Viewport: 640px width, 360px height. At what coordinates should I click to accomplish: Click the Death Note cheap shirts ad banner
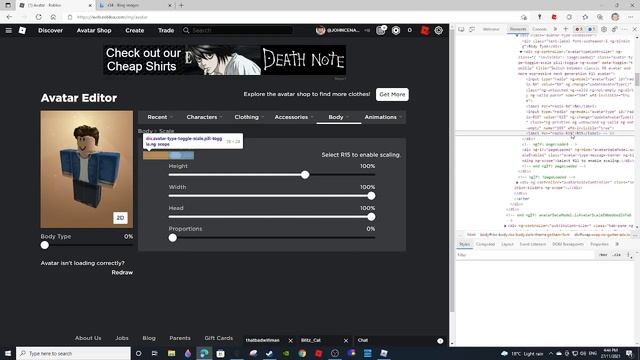[224, 60]
